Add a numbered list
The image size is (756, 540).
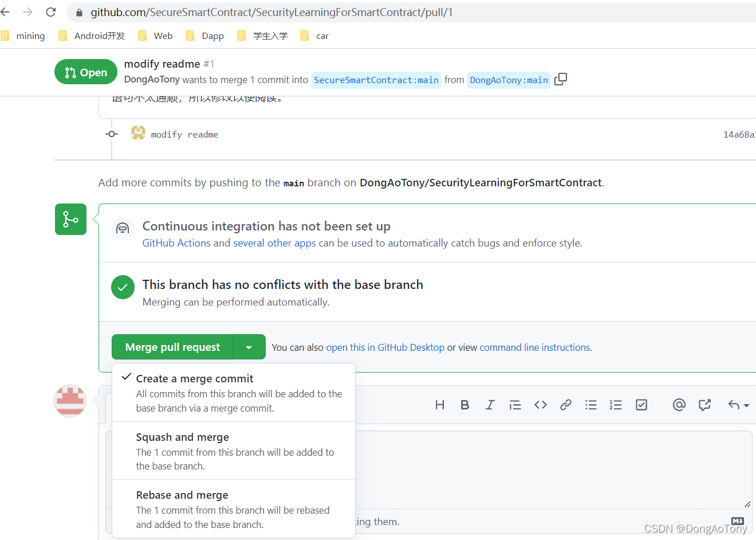click(x=616, y=405)
